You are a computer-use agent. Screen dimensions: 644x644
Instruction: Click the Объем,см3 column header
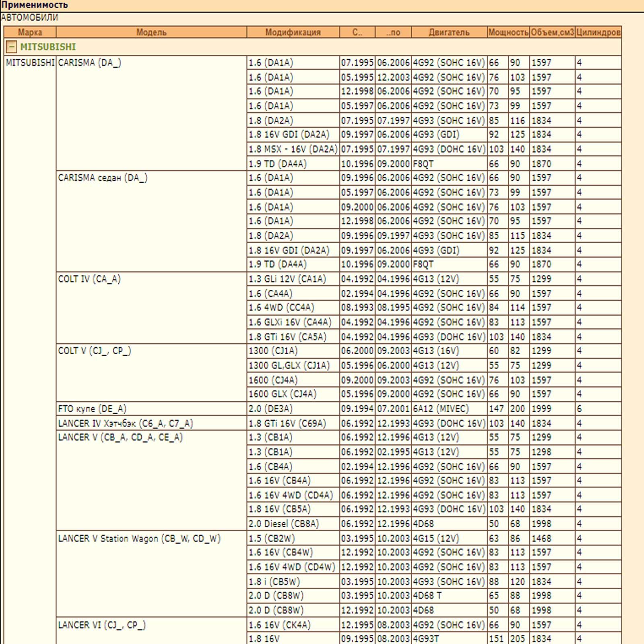point(552,32)
